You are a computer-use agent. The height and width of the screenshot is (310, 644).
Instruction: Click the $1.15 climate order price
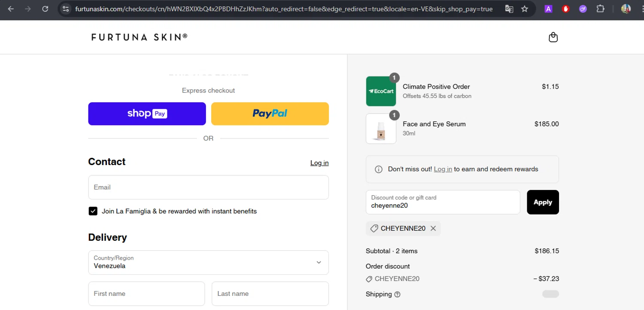[550, 86]
